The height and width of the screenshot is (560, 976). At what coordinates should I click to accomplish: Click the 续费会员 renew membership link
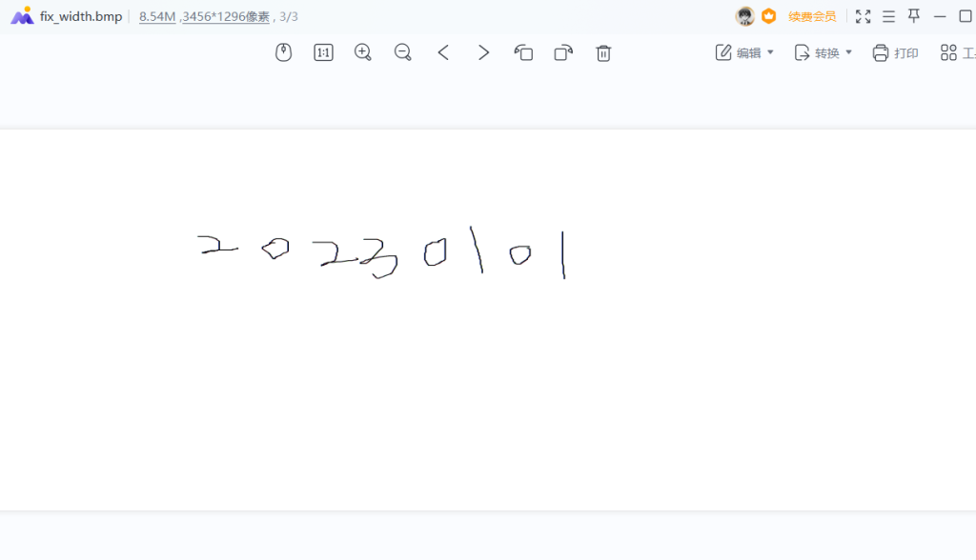pyautogui.click(x=812, y=16)
